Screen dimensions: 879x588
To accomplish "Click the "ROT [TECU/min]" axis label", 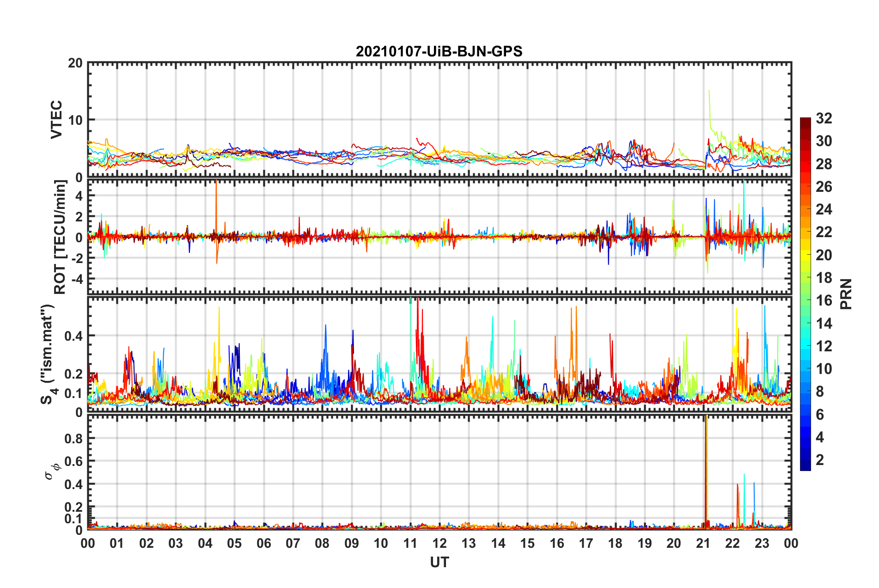I will click(x=60, y=237).
